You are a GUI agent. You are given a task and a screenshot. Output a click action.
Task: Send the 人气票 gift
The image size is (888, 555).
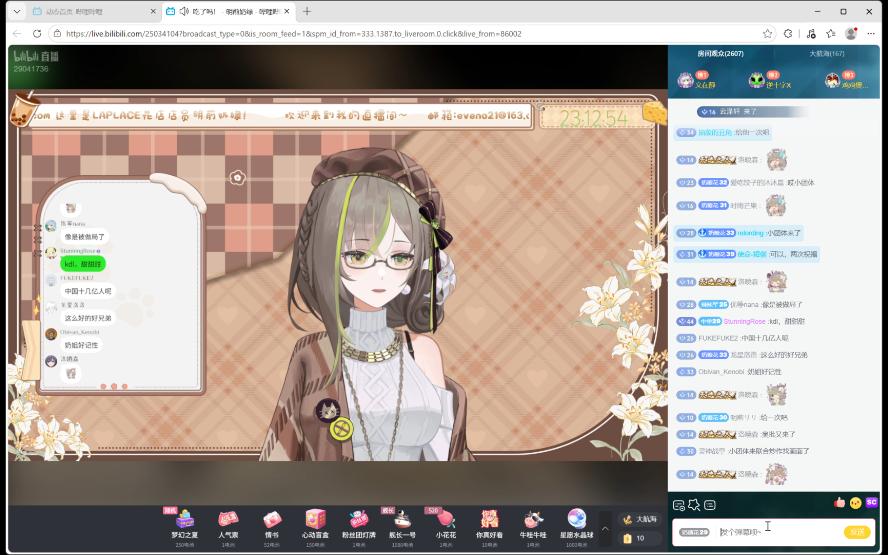[x=228, y=526]
